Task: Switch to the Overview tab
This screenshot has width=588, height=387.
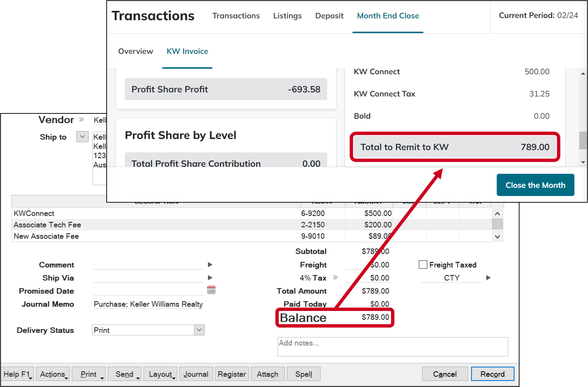Action: pos(135,52)
